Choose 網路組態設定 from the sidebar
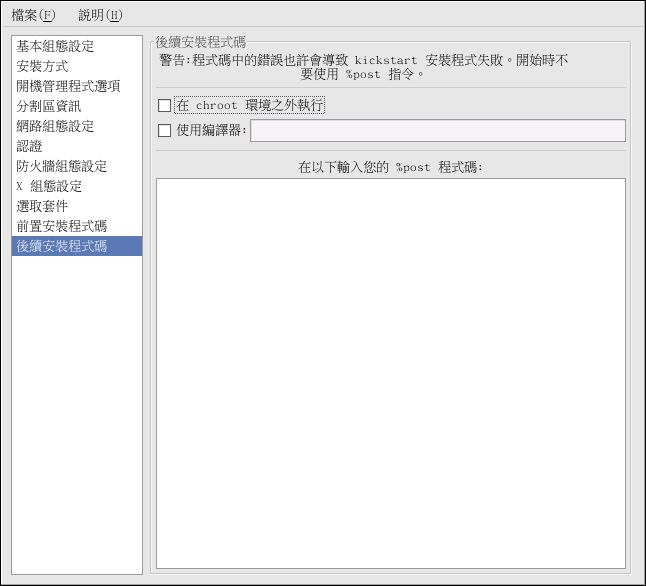Screen dimensions: 646x586 point(55,126)
